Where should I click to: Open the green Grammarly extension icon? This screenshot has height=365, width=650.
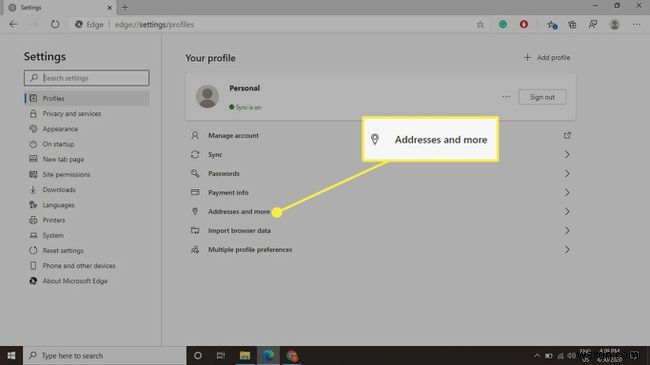pyautogui.click(x=503, y=24)
